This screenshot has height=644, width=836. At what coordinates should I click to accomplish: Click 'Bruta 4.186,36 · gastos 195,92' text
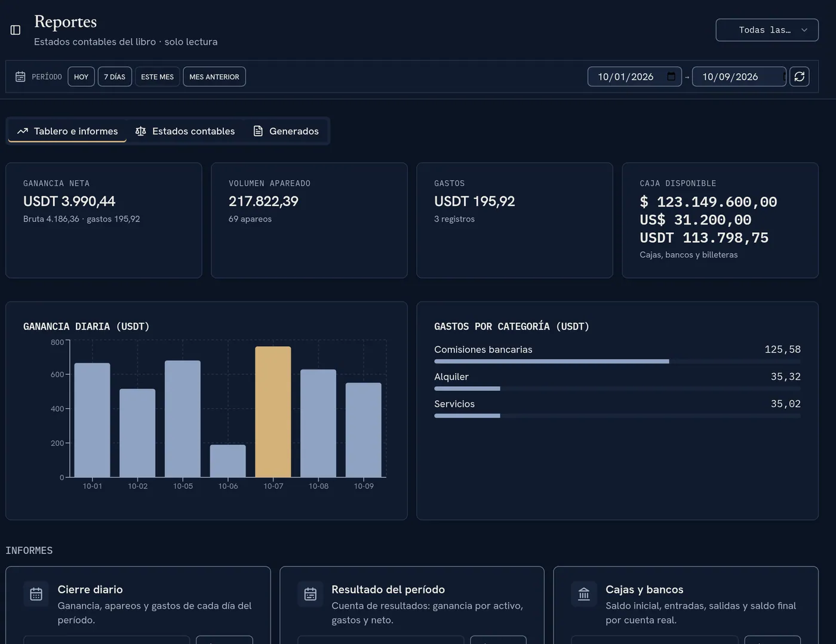tap(82, 219)
